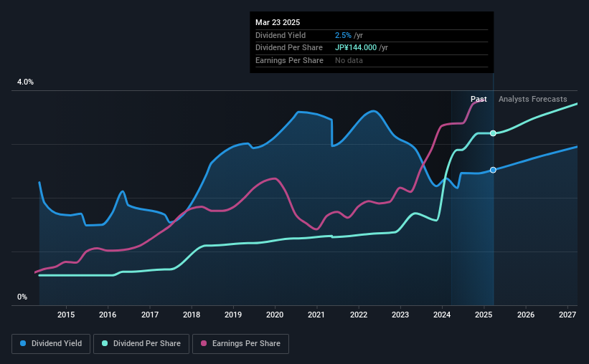Click the No data earnings value
589x364 pixels.
coord(349,60)
